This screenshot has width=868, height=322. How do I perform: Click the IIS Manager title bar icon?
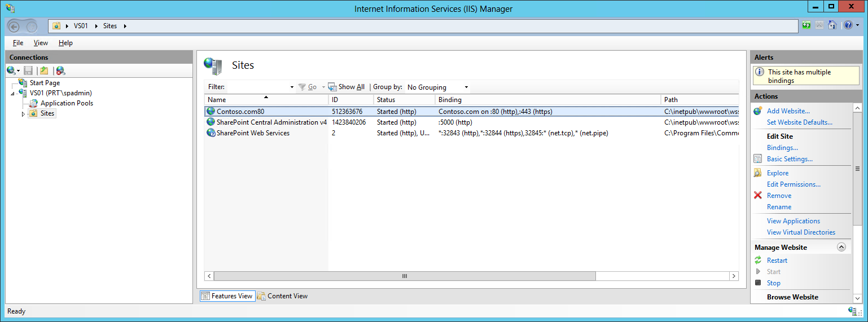pos(10,8)
